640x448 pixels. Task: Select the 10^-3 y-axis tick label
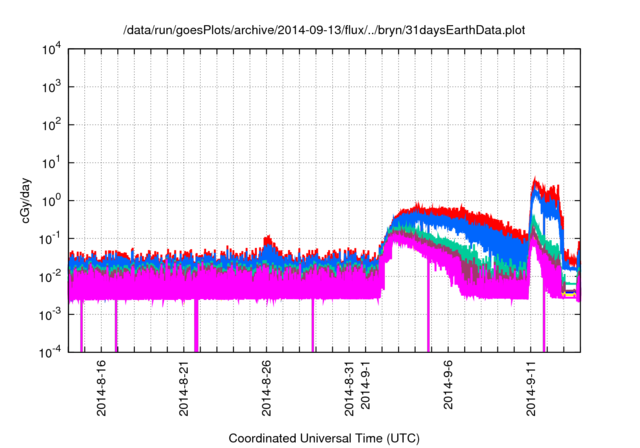47,313
